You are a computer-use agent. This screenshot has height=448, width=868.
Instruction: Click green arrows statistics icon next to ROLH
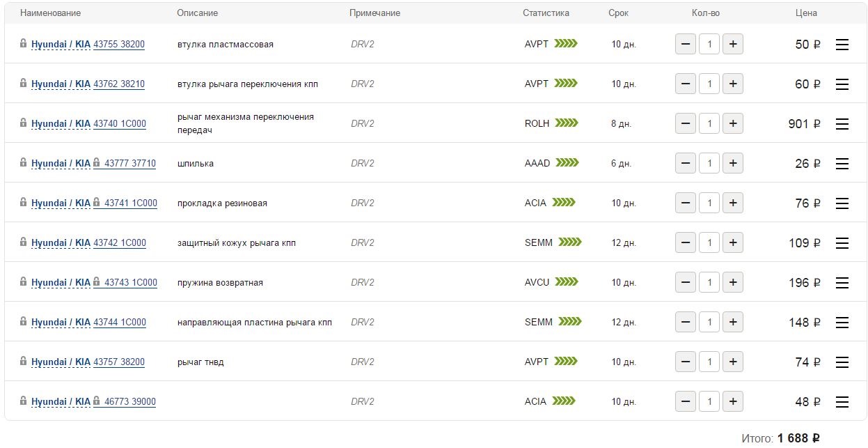567,123
